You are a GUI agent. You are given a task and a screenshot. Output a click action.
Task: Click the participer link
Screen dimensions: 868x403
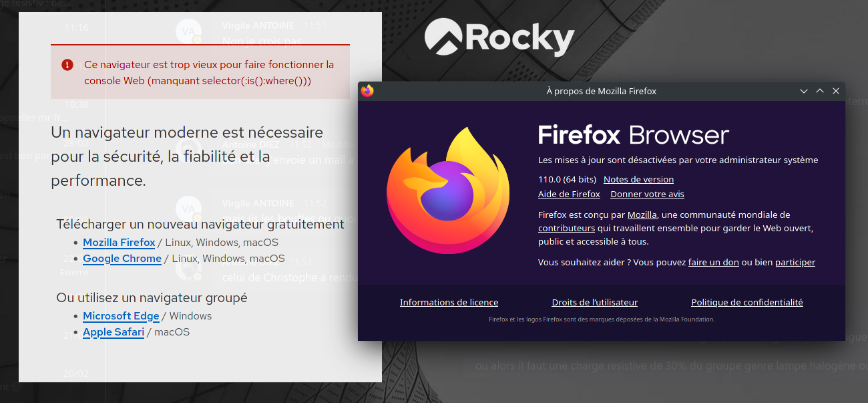tap(795, 262)
